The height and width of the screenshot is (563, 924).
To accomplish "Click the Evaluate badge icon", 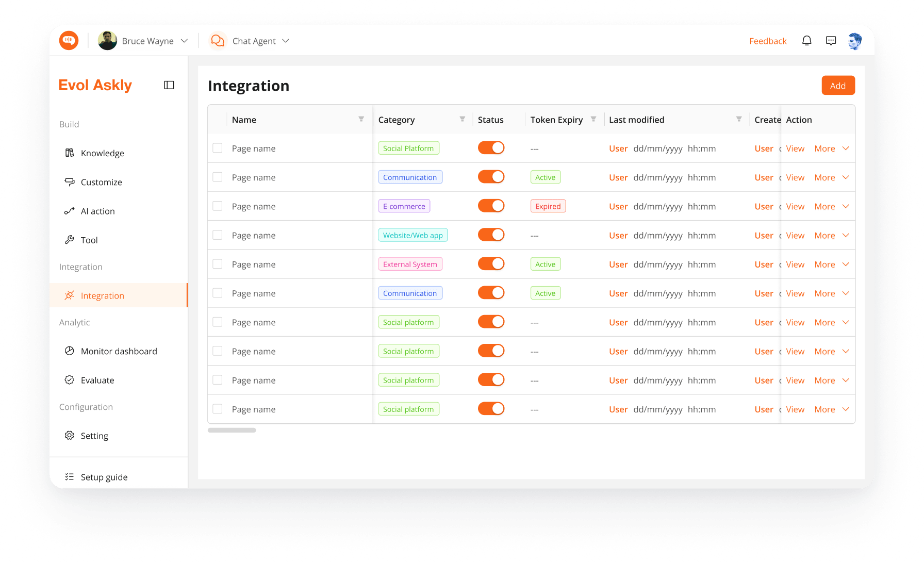I will click(69, 380).
